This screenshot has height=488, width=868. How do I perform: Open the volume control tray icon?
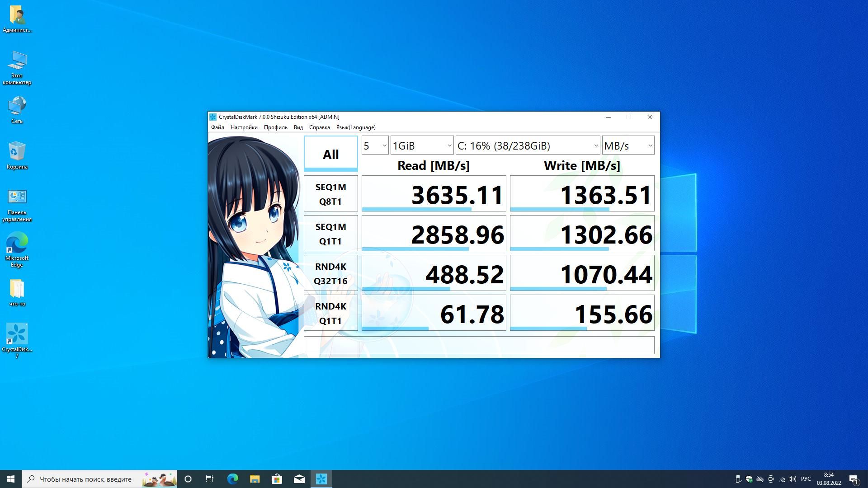coord(793,479)
